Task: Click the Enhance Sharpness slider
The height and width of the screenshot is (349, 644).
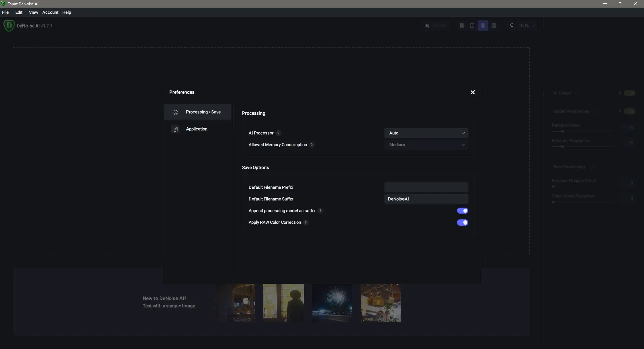Action: tap(584, 147)
